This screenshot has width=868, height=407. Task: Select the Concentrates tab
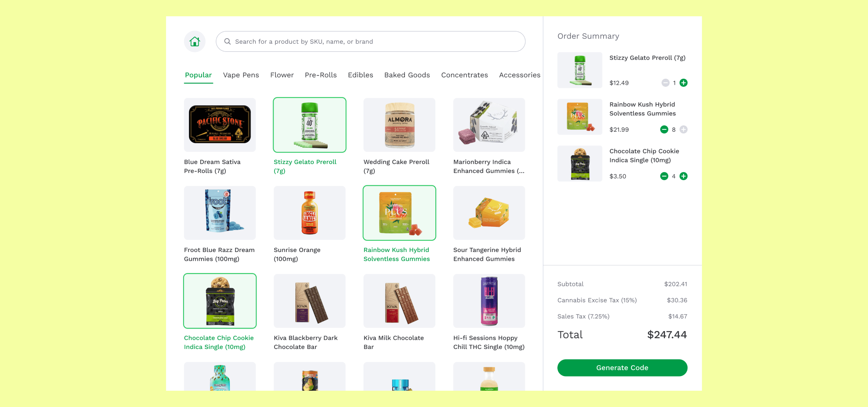point(465,75)
